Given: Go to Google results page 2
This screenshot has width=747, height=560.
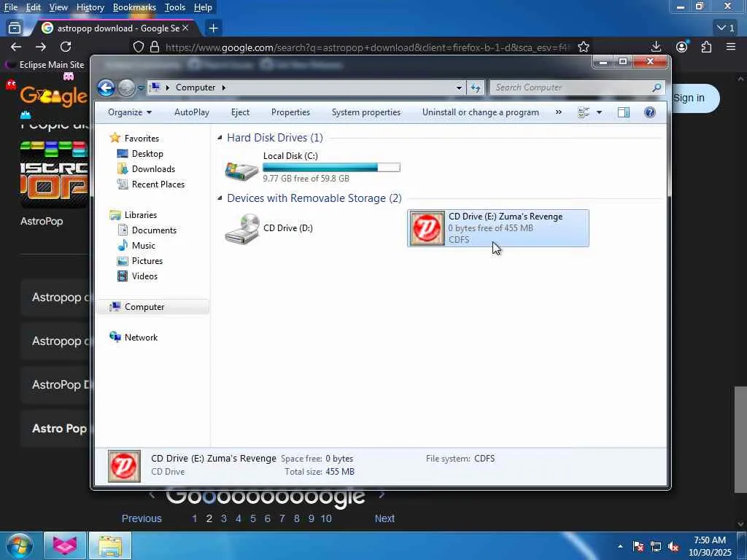Looking at the screenshot, I should click(209, 518).
